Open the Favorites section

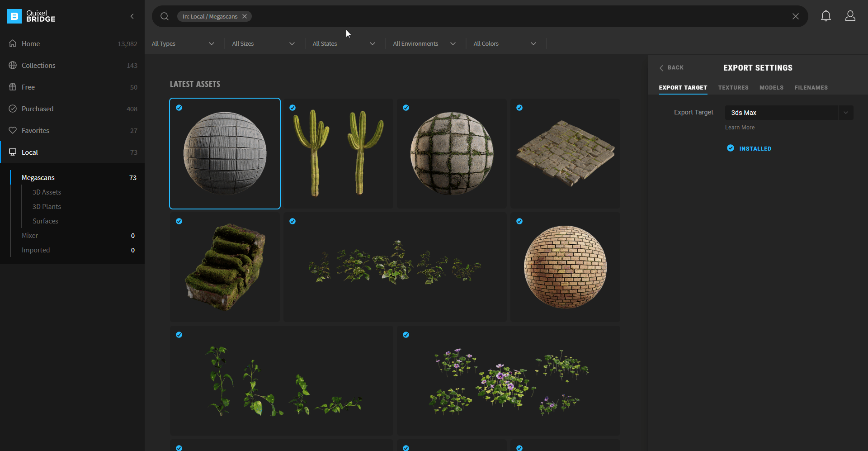point(35,130)
